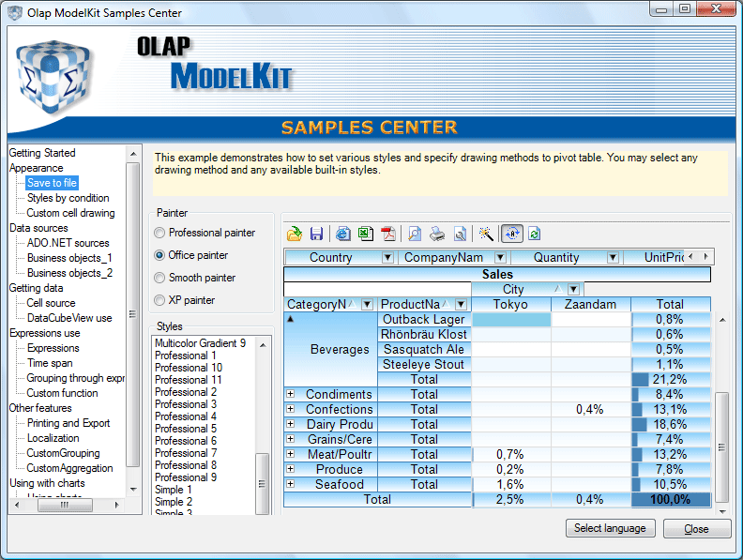Select XP painter radio button
The image size is (743, 560).
tap(159, 300)
